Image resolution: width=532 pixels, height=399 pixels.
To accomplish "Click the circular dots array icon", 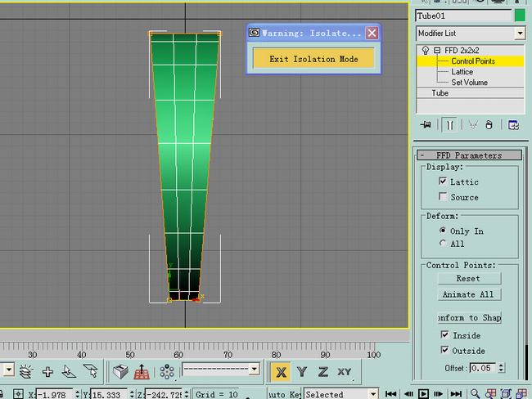I will (167, 371).
